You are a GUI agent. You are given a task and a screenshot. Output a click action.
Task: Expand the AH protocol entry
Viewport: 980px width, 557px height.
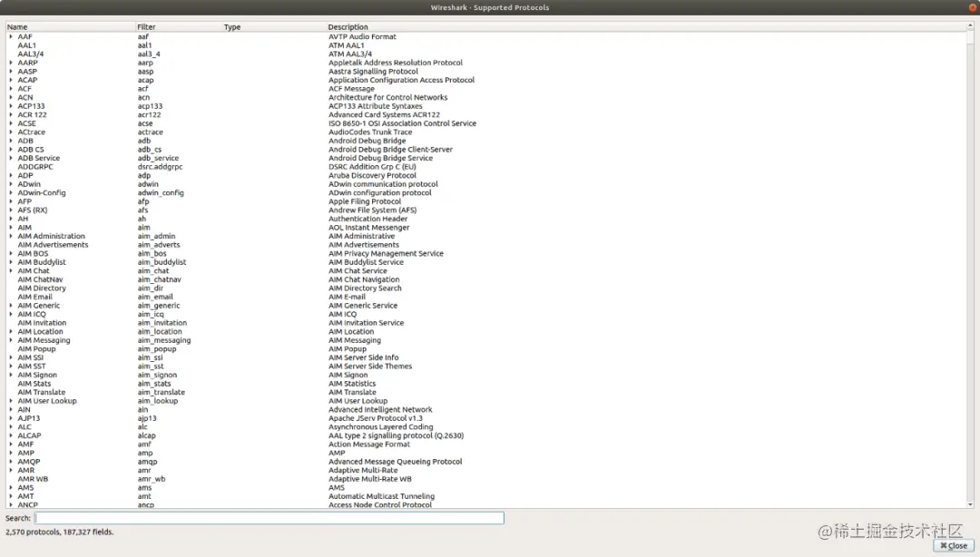click(x=11, y=220)
